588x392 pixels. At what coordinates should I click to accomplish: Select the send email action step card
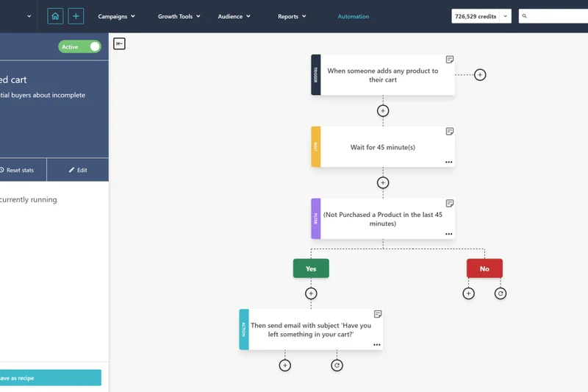pyautogui.click(x=311, y=329)
